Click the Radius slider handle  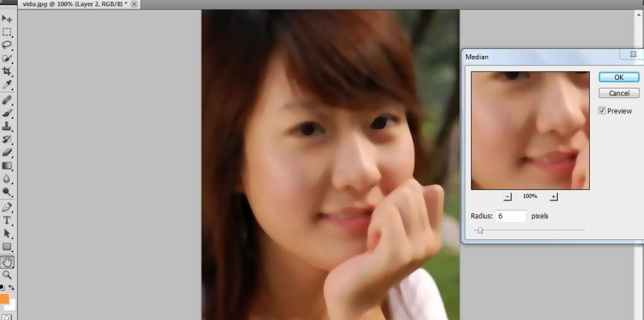pos(480,231)
